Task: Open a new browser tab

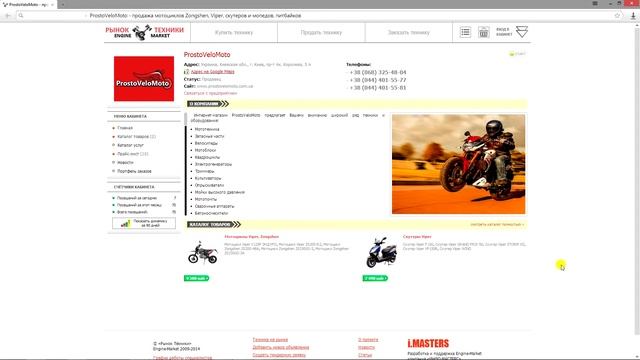Action: click(62, 4)
